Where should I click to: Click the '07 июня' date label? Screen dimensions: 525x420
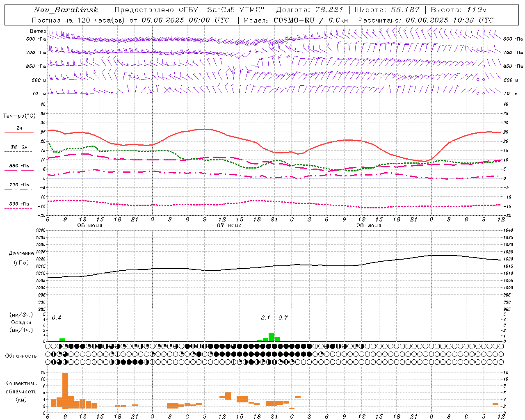tap(229, 226)
